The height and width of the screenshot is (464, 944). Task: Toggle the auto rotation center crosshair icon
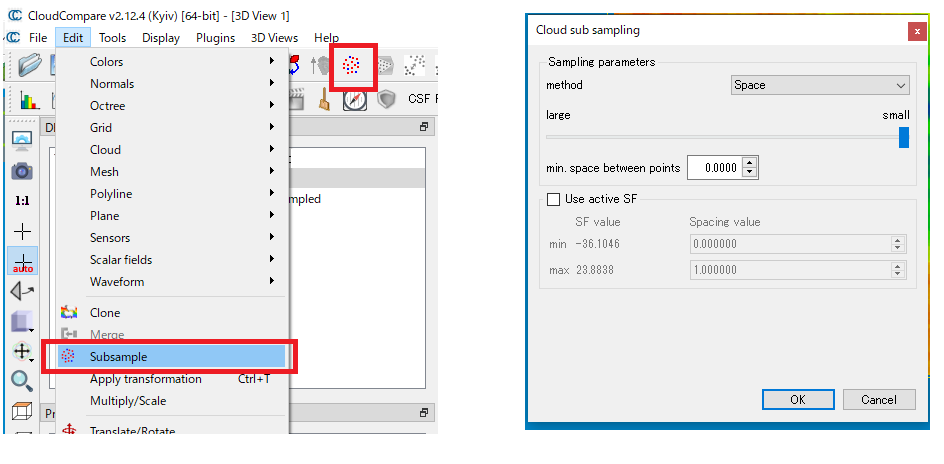point(22,261)
